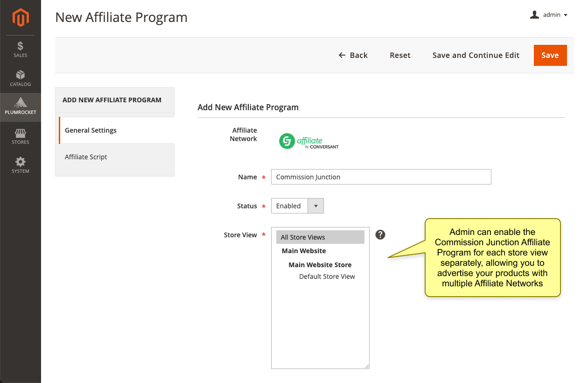Click the ADD NEW AFFILIATE PROGRAM sidebar header
588x383 pixels.
(112, 100)
